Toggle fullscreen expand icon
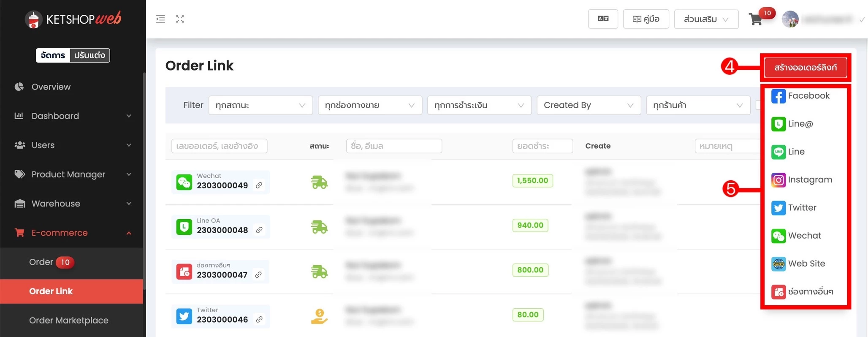Screen dimensions: 868x337 coord(180,19)
